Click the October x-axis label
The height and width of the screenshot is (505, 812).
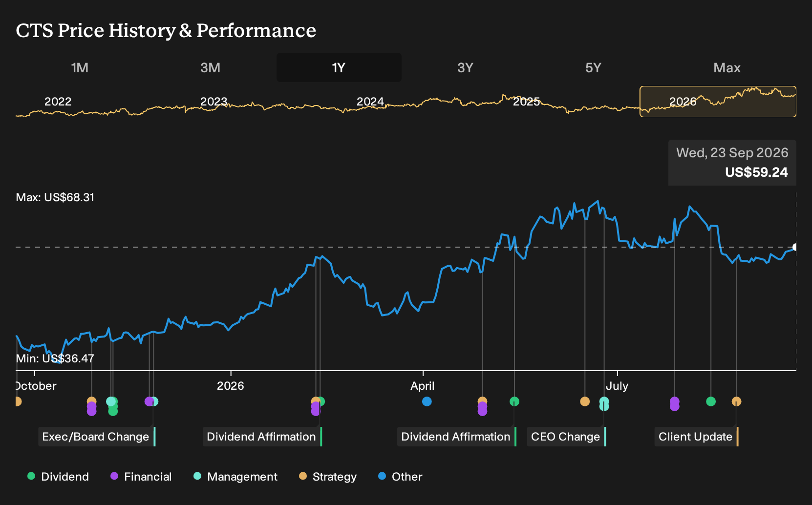point(36,386)
